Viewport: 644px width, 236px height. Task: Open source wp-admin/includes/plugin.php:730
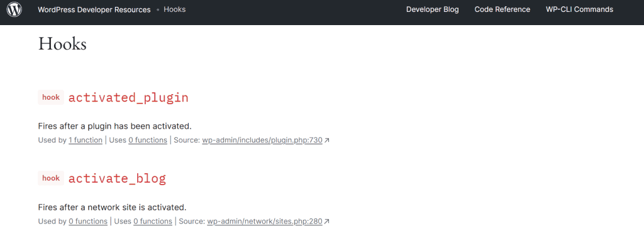(x=262, y=140)
